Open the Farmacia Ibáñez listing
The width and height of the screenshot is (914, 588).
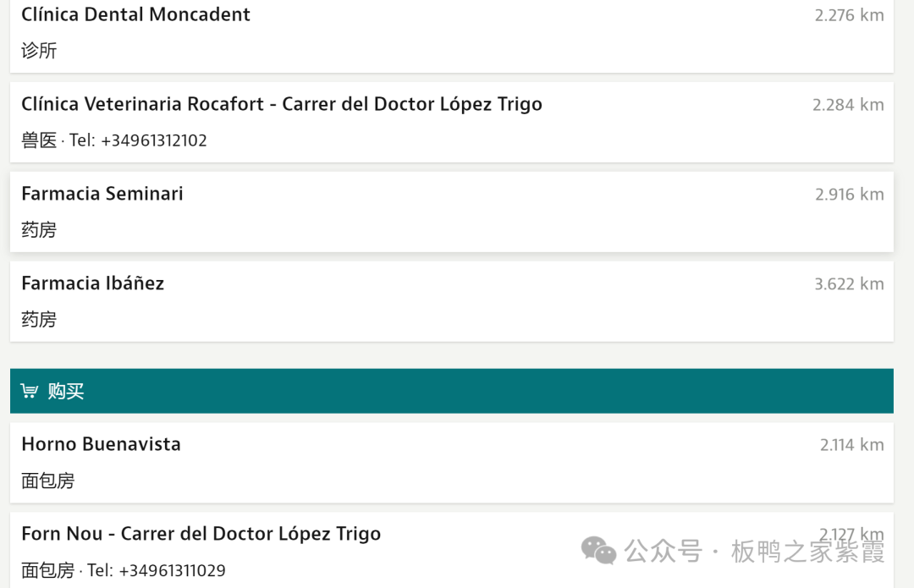92,283
